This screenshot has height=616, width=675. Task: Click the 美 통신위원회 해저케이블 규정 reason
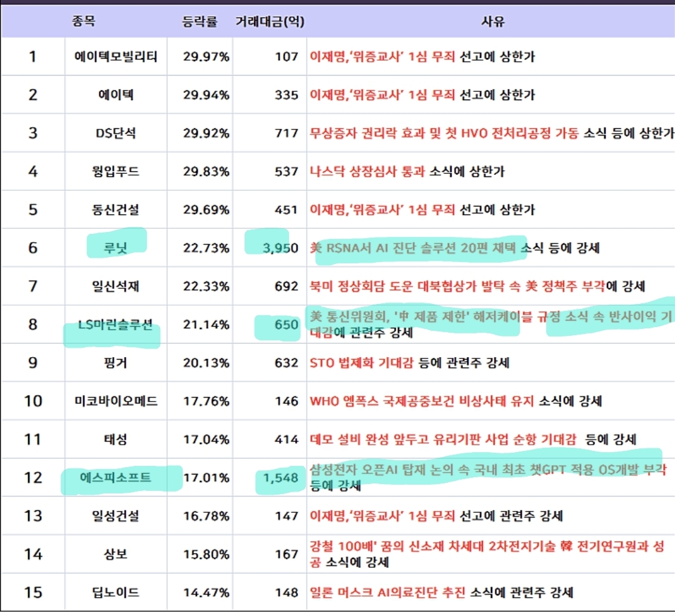coord(490,324)
